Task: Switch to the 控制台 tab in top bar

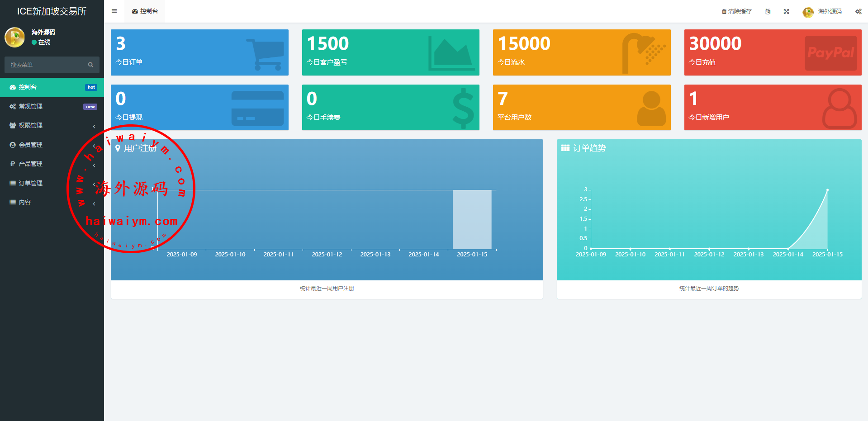Action: (x=145, y=11)
